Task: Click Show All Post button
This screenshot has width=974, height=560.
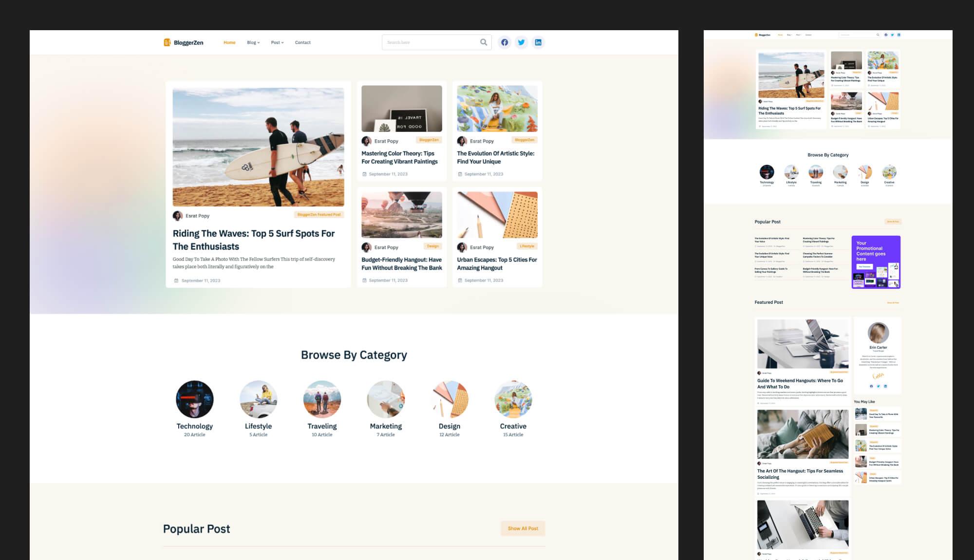Action: tap(523, 528)
